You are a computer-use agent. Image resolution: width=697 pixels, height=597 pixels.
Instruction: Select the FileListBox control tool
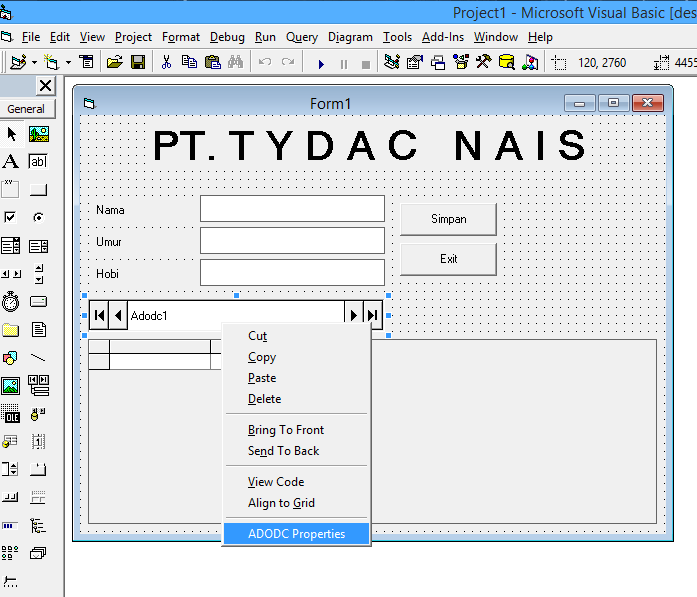click(x=39, y=330)
